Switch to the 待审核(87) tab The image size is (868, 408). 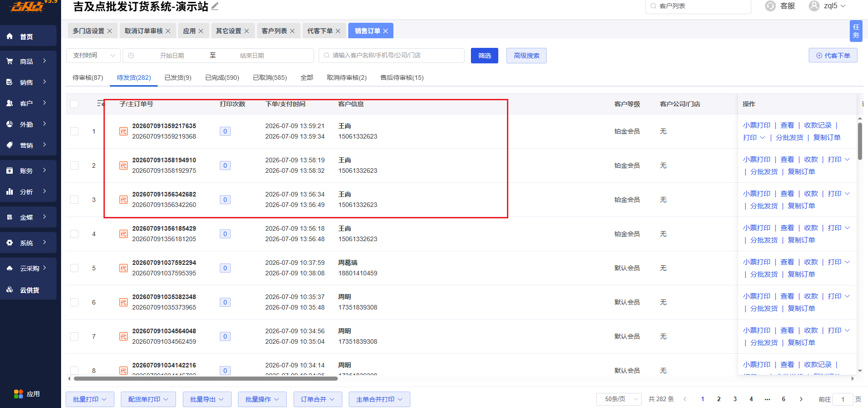[x=88, y=77]
